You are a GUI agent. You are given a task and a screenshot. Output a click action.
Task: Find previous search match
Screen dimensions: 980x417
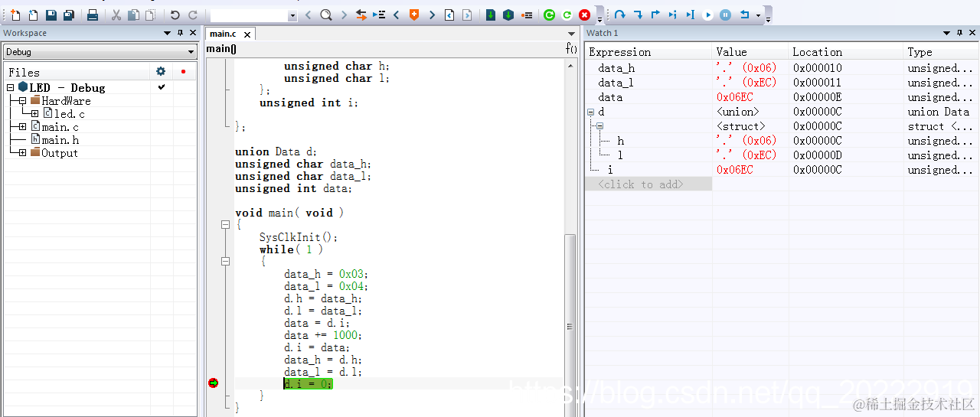coord(308,15)
